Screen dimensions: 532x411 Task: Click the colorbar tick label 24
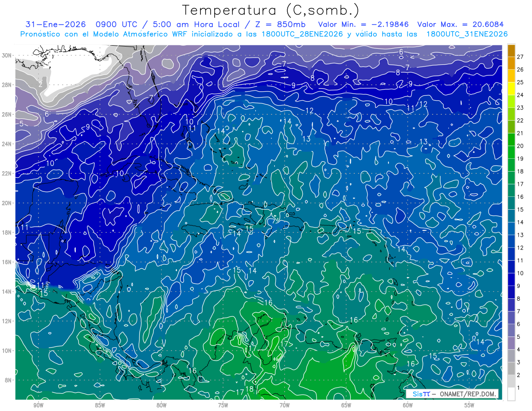[x=520, y=94]
